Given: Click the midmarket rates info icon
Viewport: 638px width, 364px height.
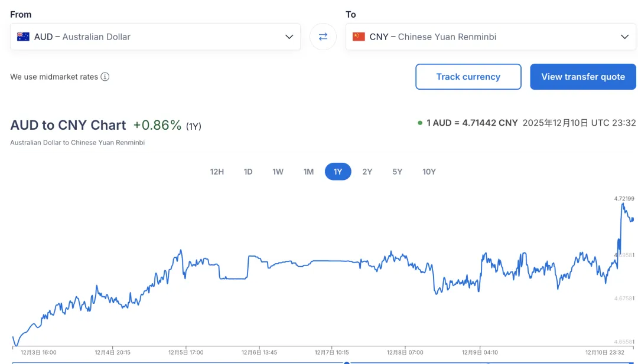Looking at the screenshot, I should (x=105, y=77).
